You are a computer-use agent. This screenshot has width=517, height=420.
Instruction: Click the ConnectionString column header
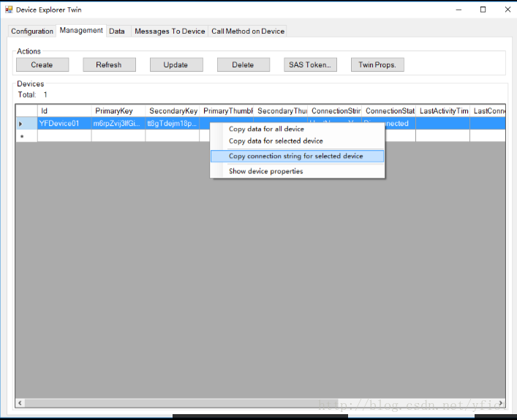pos(335,111)
